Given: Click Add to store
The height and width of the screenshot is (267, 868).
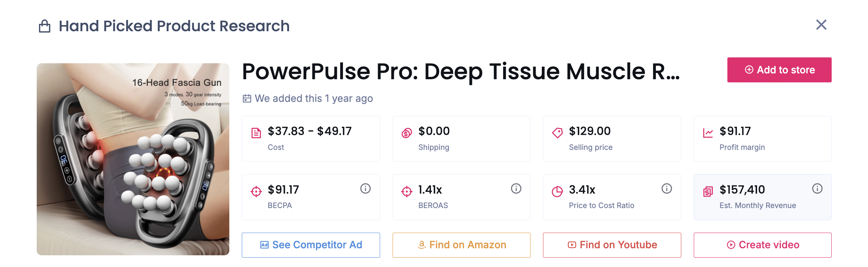Looking at the screenshot, I should (x=779, y=70).
